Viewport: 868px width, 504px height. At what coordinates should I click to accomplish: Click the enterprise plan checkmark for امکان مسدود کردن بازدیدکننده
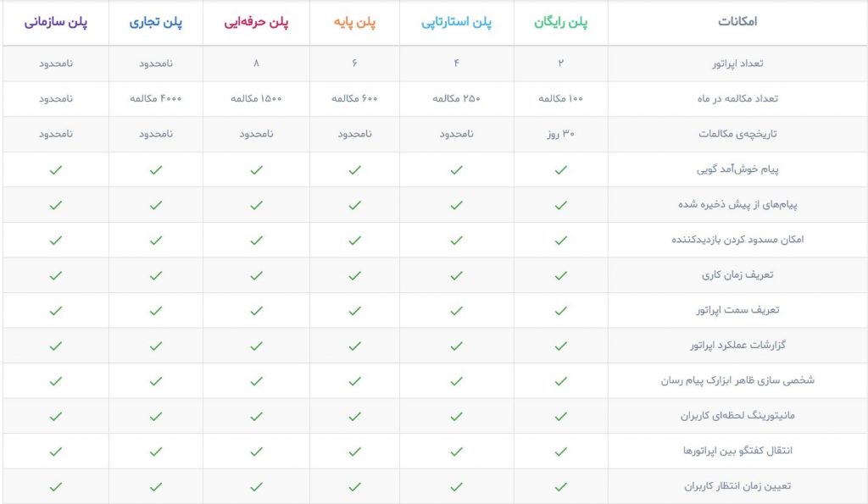tap(55, 240)
